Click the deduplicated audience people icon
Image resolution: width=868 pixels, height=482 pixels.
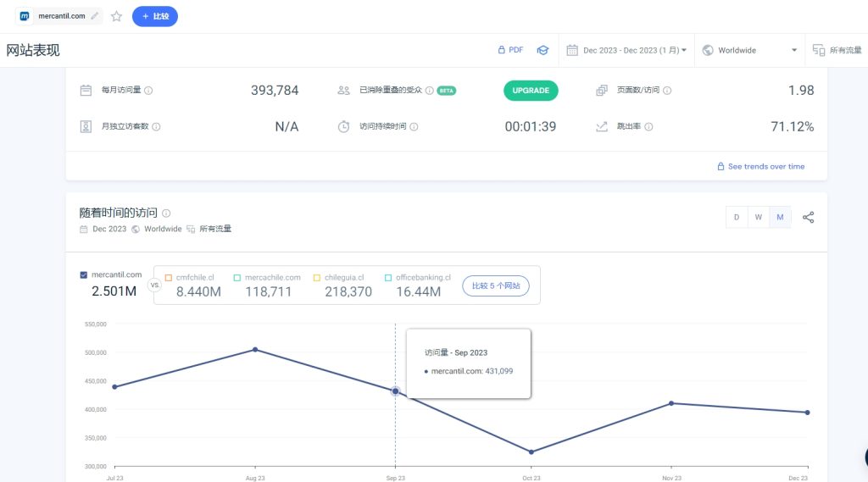point(344,90)
